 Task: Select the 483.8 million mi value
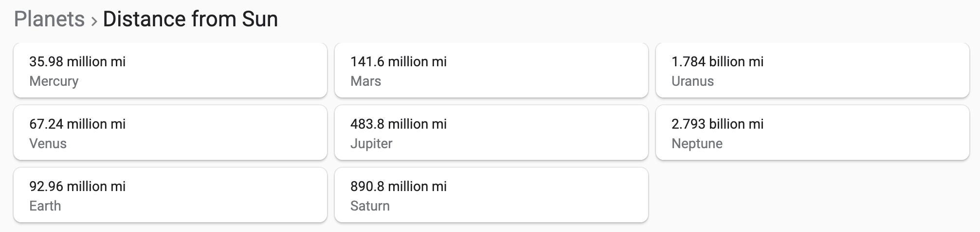[x=398, y=124]
